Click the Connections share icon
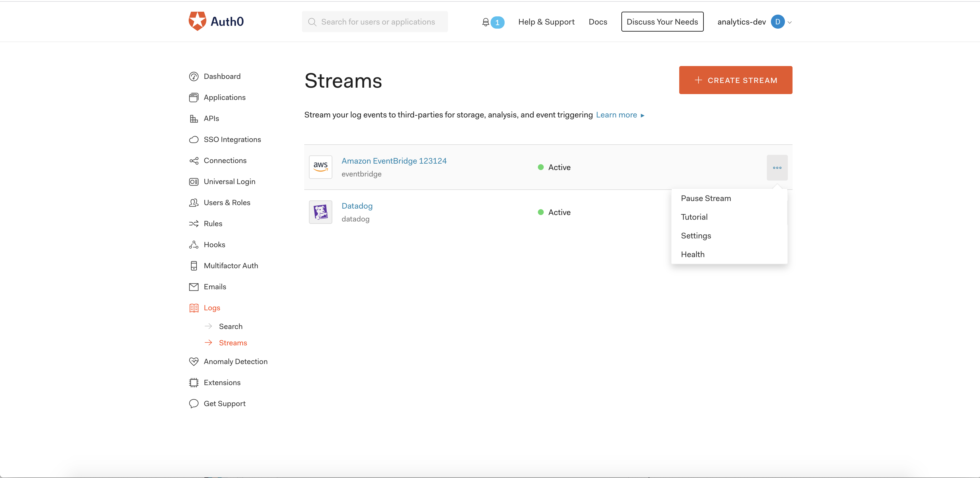 (194, 161)
